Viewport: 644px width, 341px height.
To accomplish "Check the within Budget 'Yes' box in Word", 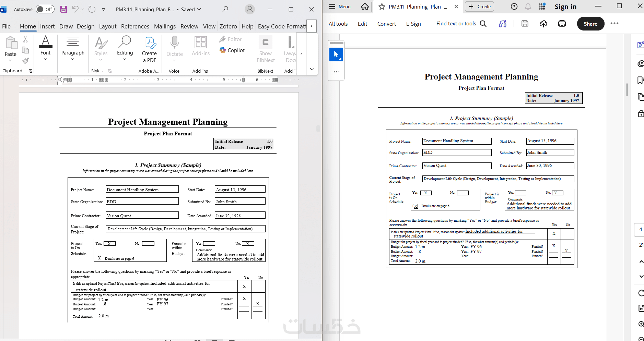I will (x=209, y=244).
